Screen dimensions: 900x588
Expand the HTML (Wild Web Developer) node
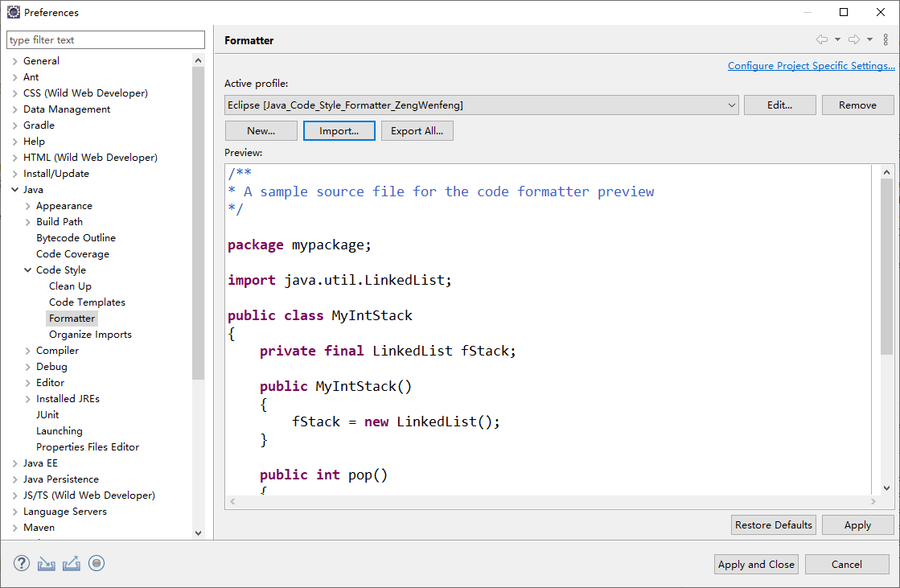[x=15, y=158]
